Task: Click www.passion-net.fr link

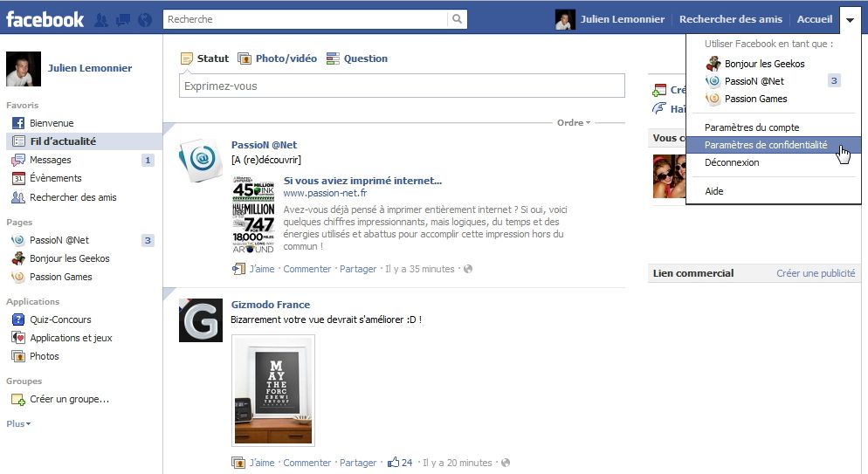Action: (x=325, y=193)
